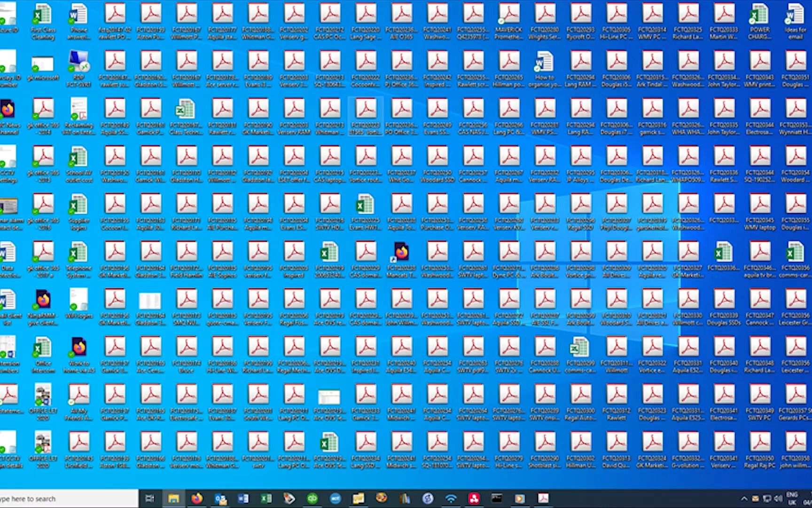
Task: Open Word from the taskbar
Action: point(243,499)
